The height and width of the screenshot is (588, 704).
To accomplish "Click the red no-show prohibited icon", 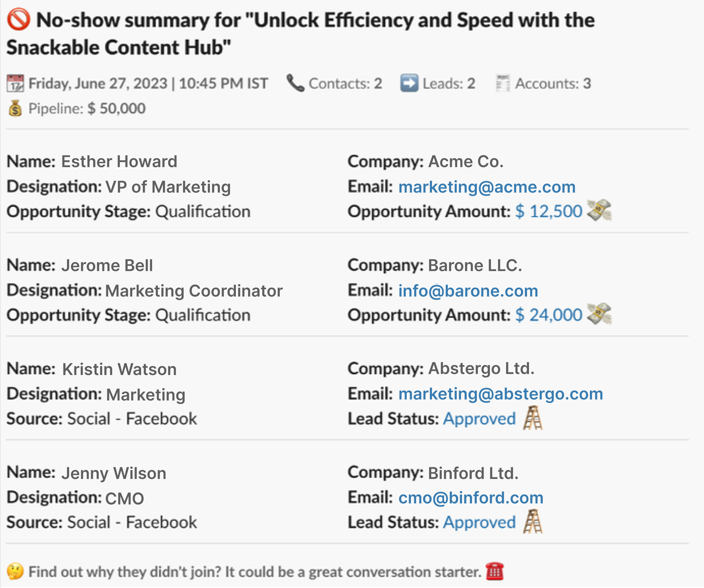I will pos(19,19).
